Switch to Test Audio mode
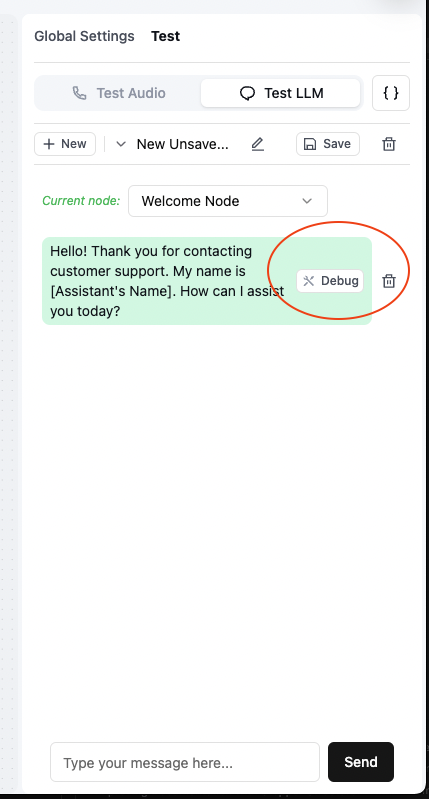The image size is (429, 799). (x=119, y=93)
